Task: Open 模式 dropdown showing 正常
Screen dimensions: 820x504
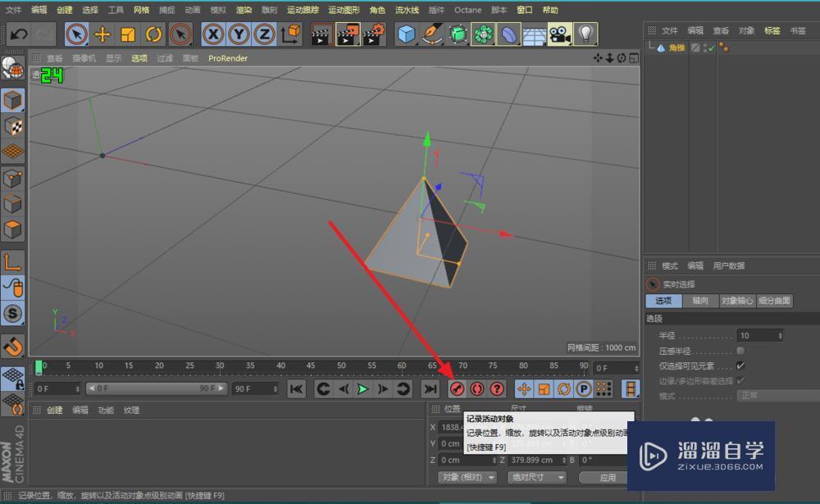Action: pos(778,396)
